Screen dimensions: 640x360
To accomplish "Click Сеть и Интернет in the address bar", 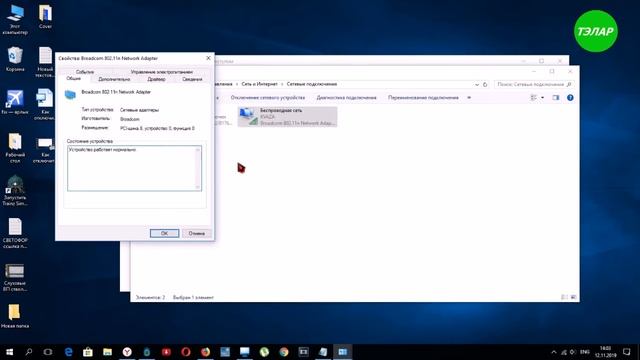I will pos(259,84).
